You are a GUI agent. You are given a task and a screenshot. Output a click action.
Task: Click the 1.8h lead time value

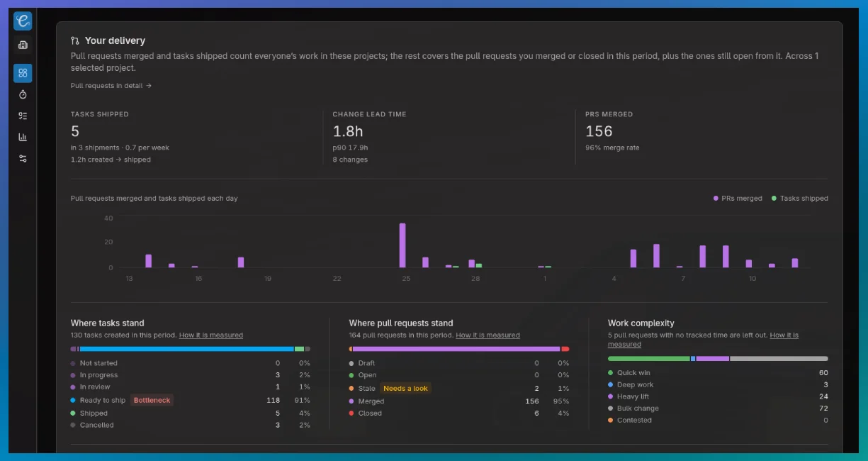pos(348,131)
